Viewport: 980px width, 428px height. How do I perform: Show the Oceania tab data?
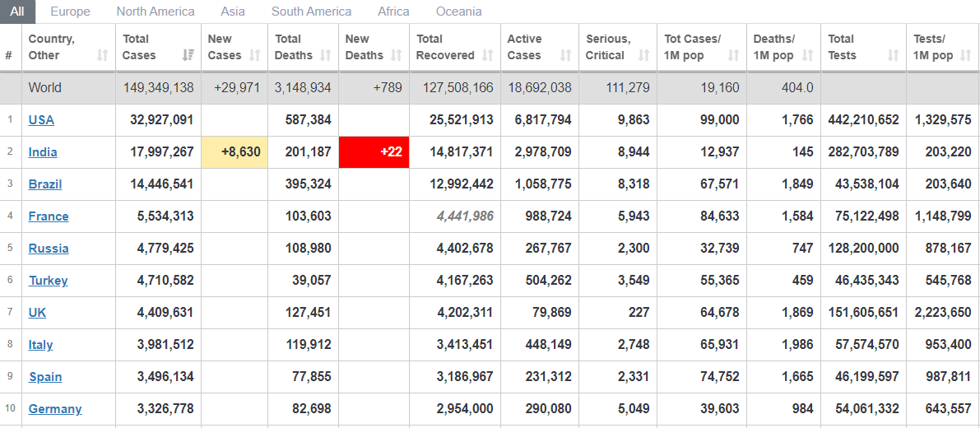point(459,12)
